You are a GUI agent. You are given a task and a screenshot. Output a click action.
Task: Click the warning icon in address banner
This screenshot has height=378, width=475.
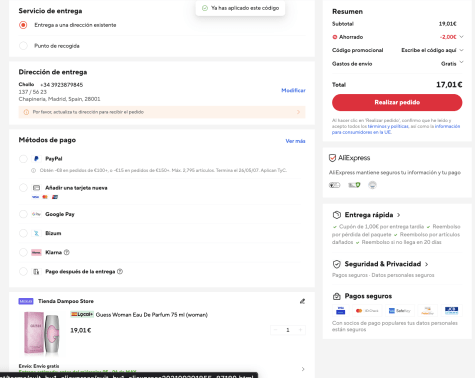[26, 112]
